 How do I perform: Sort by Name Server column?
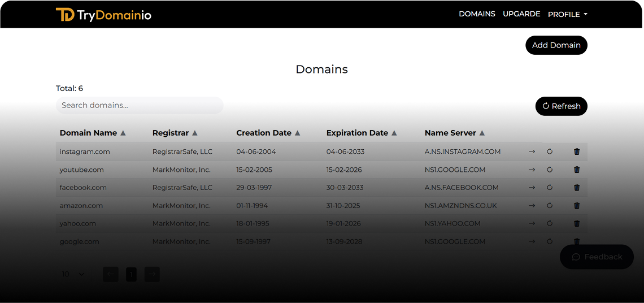coord(455,133)
